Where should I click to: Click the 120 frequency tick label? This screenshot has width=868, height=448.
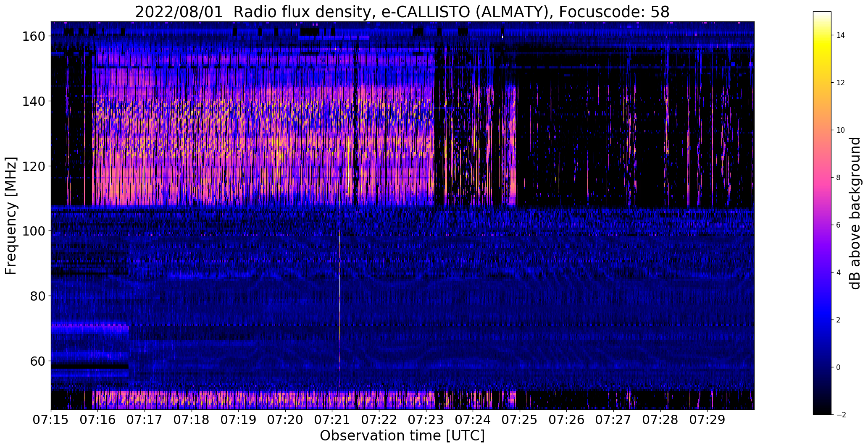[x=34, y=166]
